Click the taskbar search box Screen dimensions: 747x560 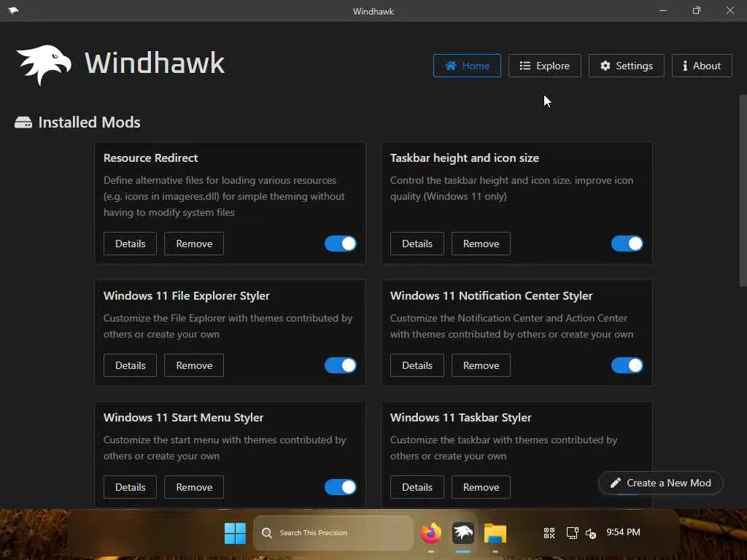tap(333, 533)
